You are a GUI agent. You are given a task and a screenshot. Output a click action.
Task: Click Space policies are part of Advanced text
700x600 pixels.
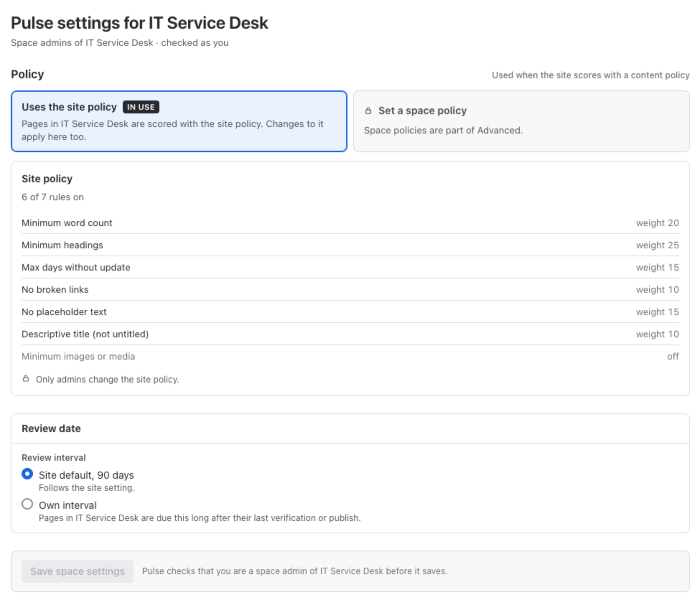pyautogui.click(x=443, y=130)
